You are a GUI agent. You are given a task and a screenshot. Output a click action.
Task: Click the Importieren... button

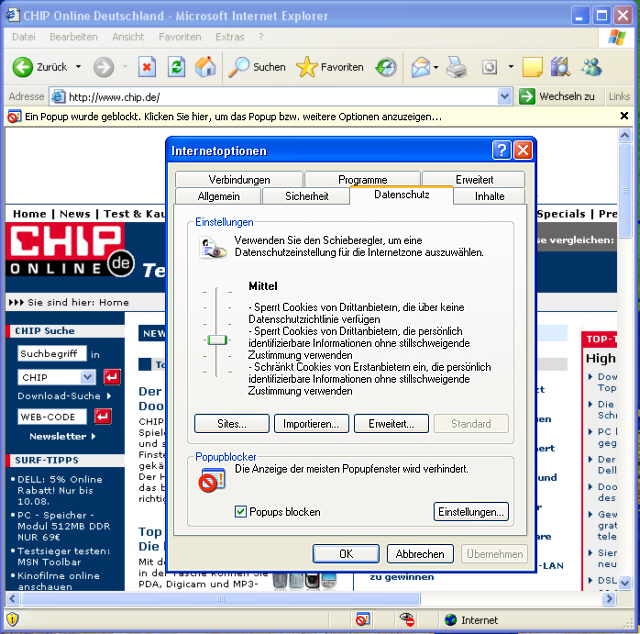[x=311, y=424]
